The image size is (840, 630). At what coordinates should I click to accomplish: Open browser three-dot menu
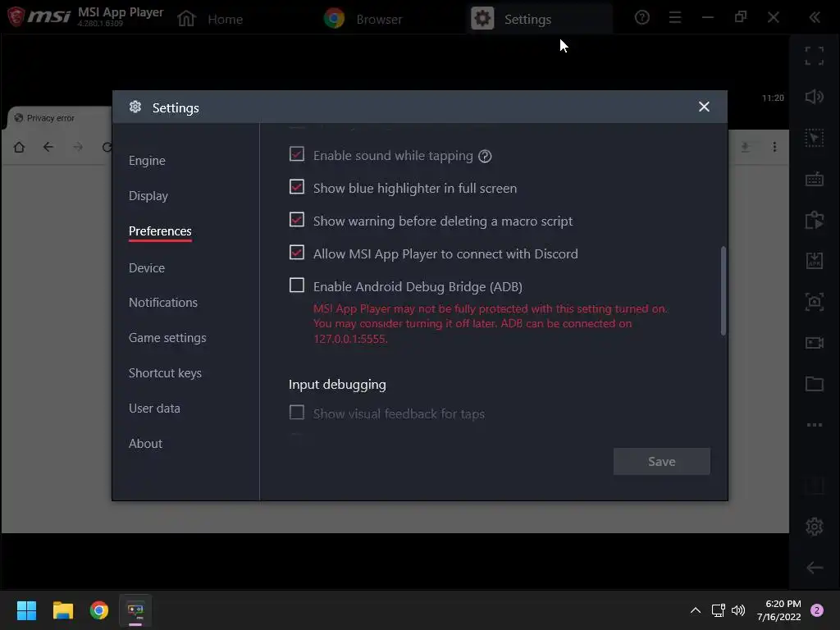(774, 147)
